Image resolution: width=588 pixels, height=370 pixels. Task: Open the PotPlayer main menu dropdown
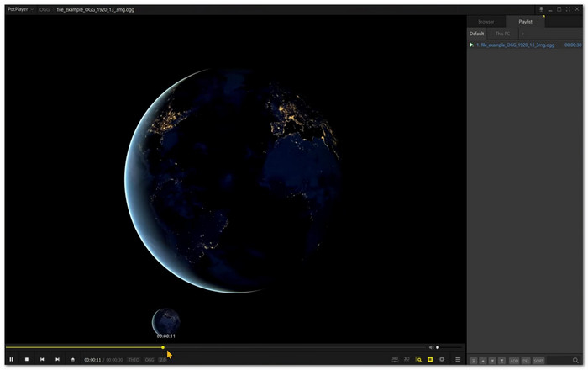(20, 9)
